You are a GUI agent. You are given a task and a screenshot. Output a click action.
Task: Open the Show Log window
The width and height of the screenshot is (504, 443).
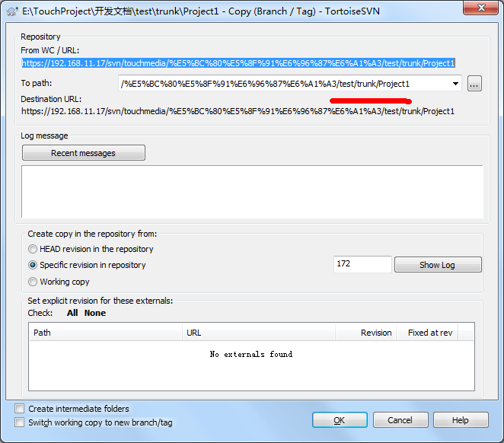(438, 265)
